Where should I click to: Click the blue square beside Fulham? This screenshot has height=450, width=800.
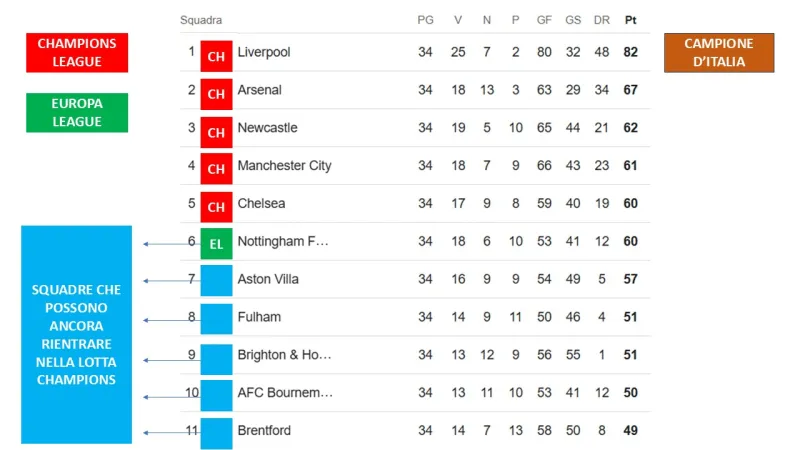click(216, 319)
